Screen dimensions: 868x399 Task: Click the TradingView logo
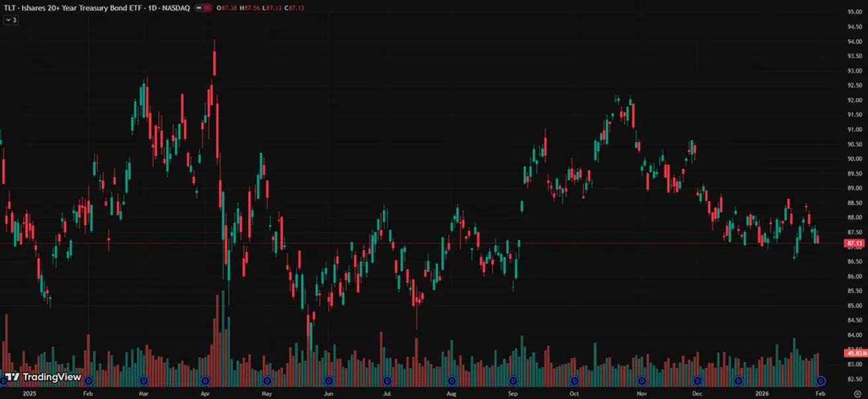click(x=43, y=377)
